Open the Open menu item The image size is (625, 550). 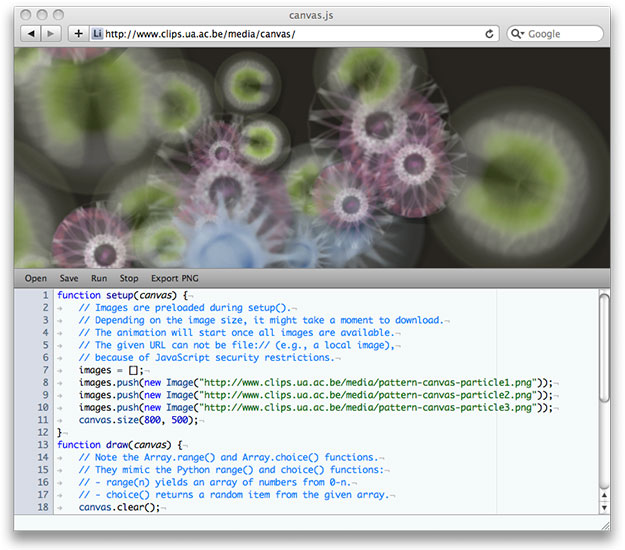tap(36, 278)
